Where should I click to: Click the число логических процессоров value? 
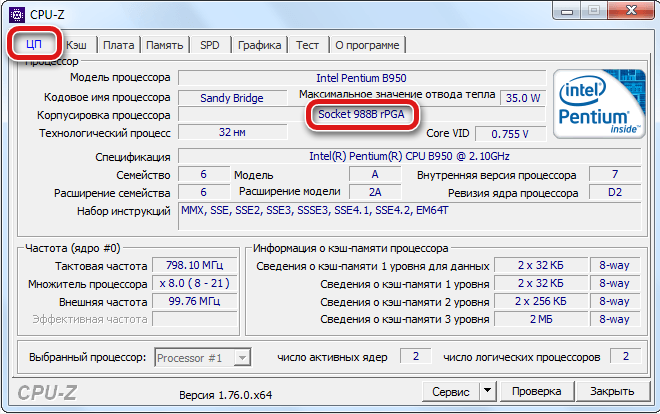pyautogui.click(x=625, y=356)
